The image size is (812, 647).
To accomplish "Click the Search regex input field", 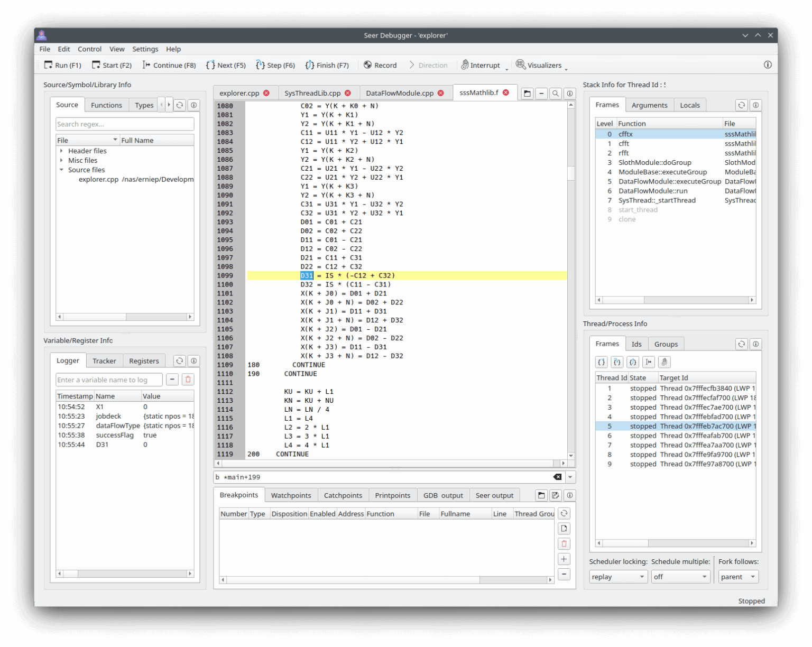I will (x=125, y=124).
